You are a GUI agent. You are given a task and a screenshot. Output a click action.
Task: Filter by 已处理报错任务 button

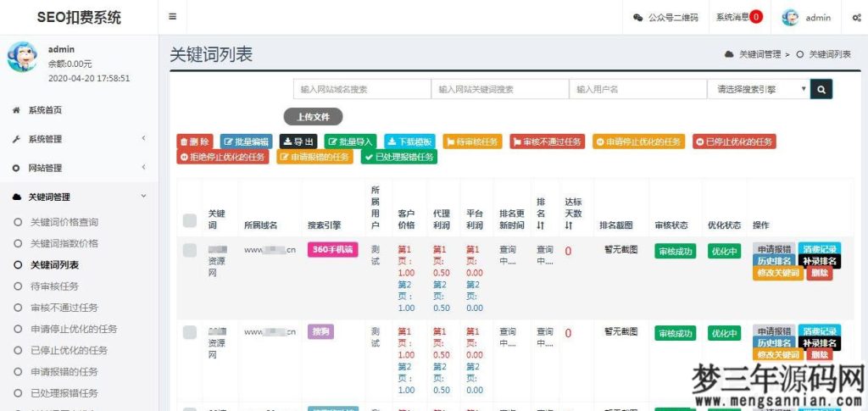coord(399,157)
